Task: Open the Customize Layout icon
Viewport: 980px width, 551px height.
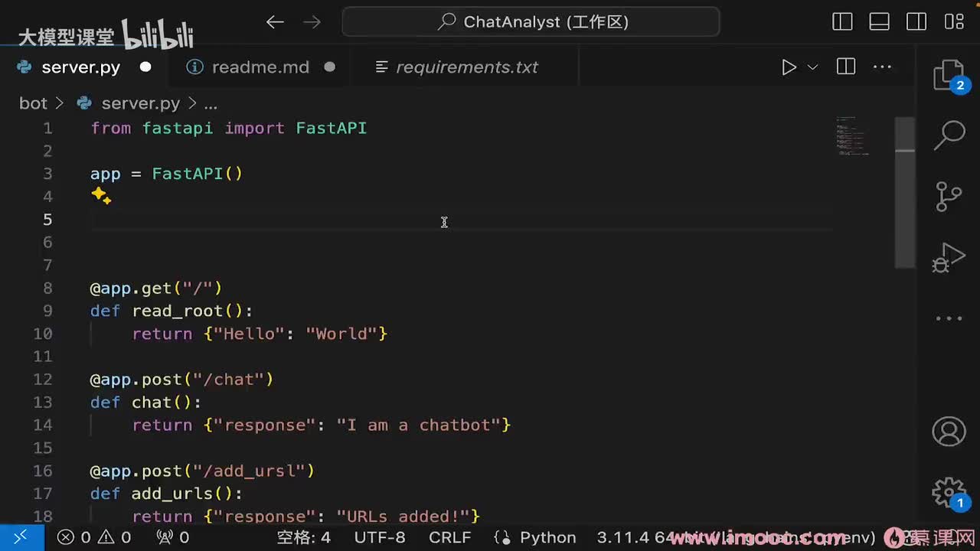Action: click(x=954, y=22)
